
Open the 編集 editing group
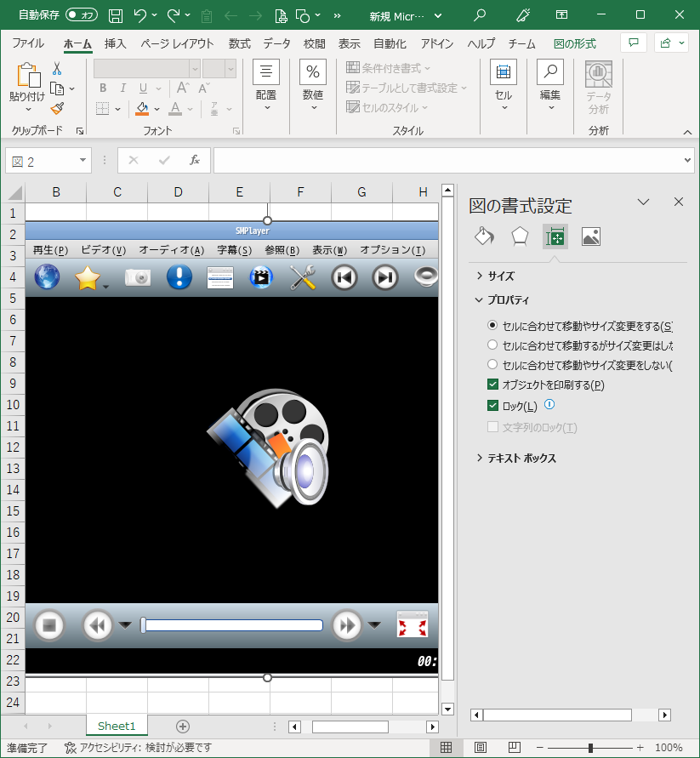pos(550,86)
